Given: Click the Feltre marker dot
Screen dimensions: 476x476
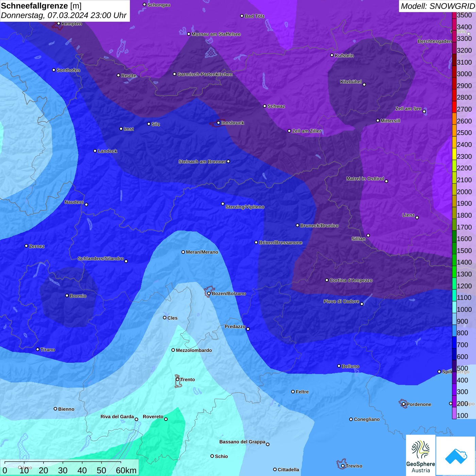Looking at the screenshot, I should coord(293,392).
